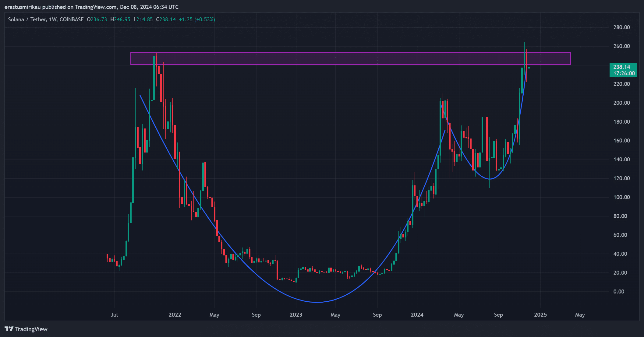Click the COINBASE exchange label
This screenshot has width=644, height=337.
[x=72, y=19]
